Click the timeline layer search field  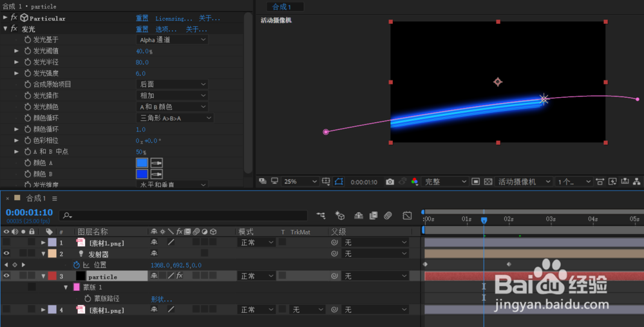click(x=184, y=216)
